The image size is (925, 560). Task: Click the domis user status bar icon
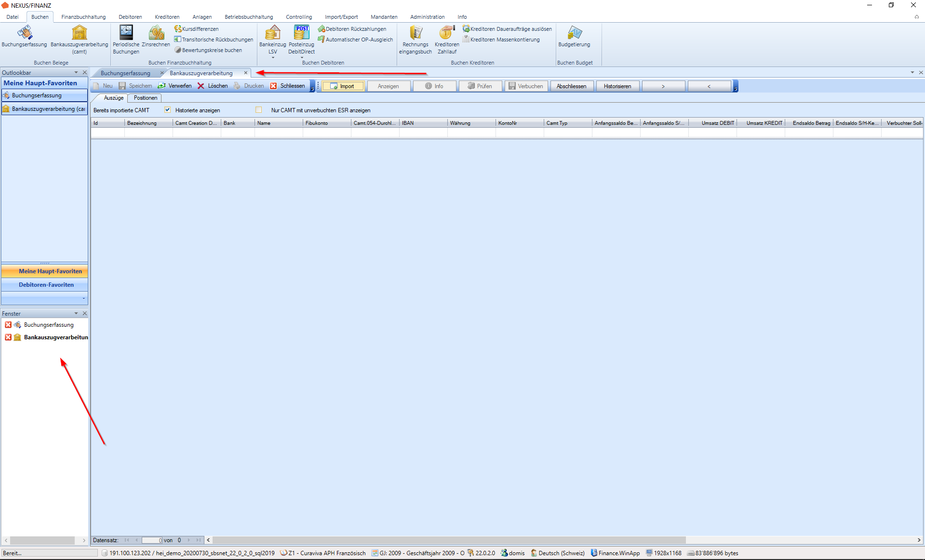tap(504, 553)
